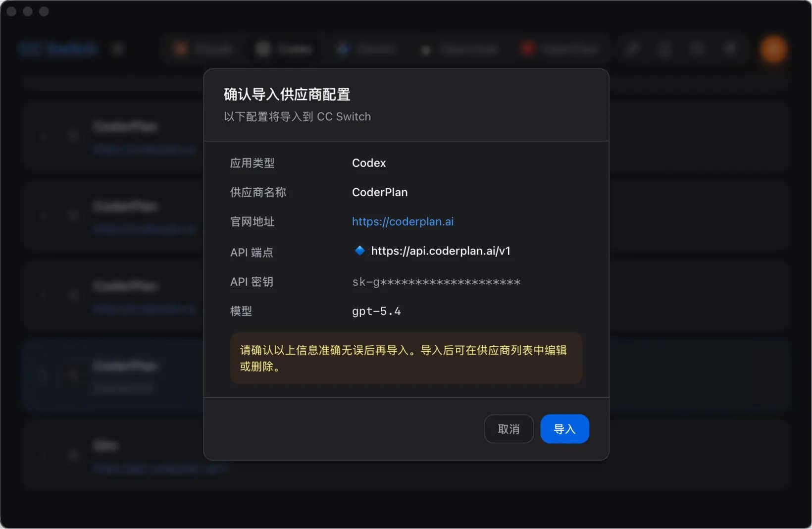Click the app type value Codex
The height and width of the screenshot is (529, 812).
(369, 163)
